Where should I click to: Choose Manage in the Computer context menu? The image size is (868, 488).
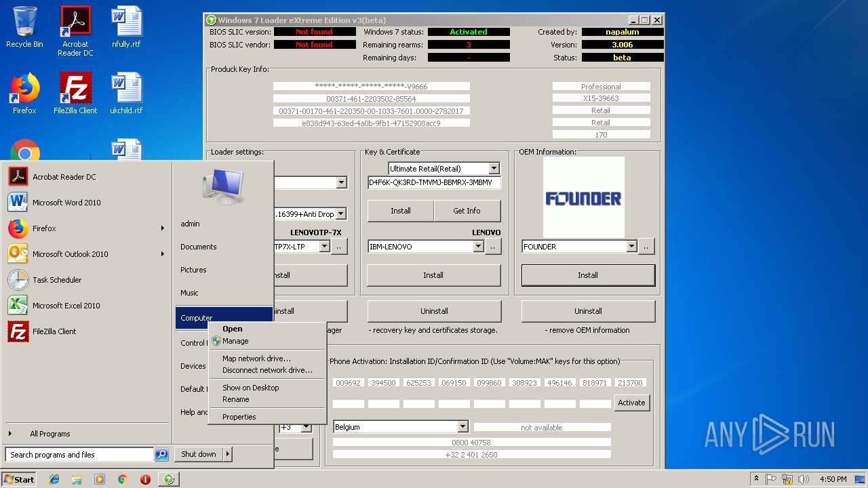point(267,341)
